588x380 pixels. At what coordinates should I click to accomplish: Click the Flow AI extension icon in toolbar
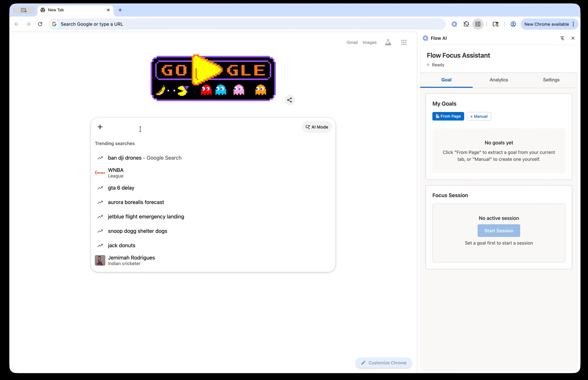[x=454, y=24]
